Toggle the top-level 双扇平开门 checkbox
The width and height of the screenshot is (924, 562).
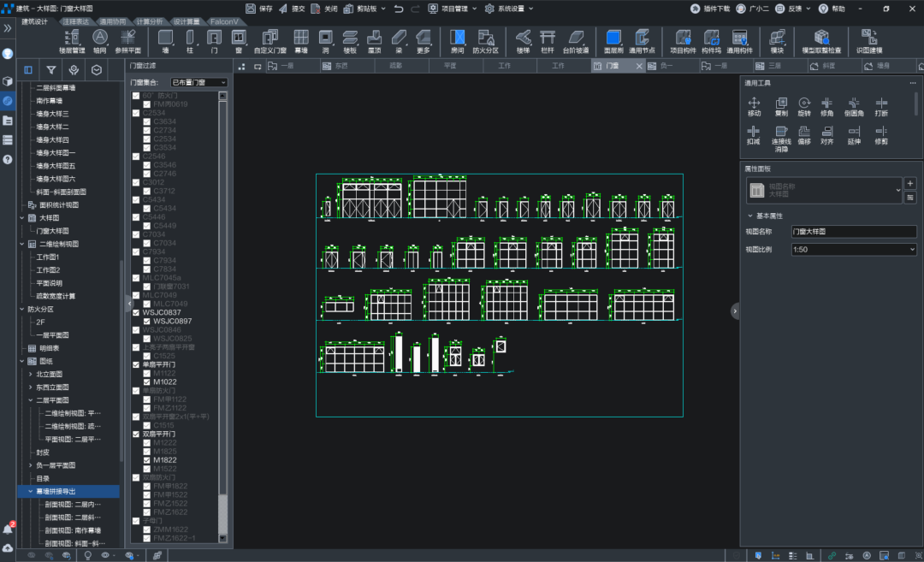tap(136, 434)
